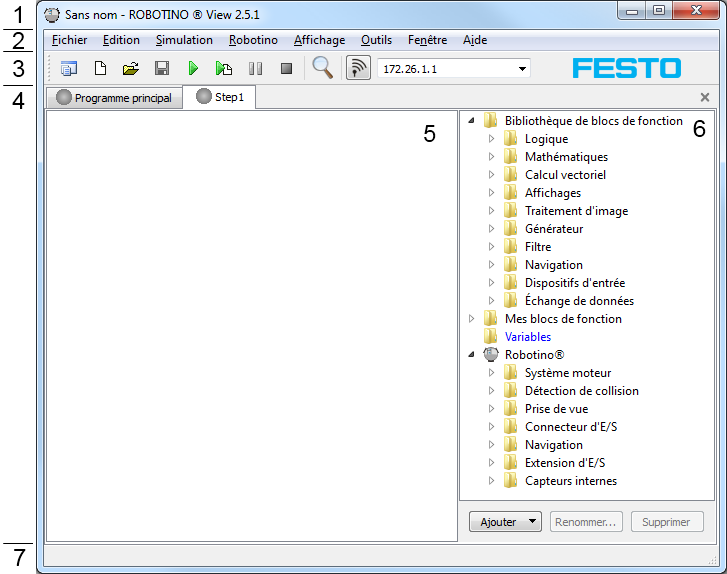Click the Capteurs internes folder icon
Image resolution: width=727 pixels, height=574 pixels.
click(x=510, y=480)
